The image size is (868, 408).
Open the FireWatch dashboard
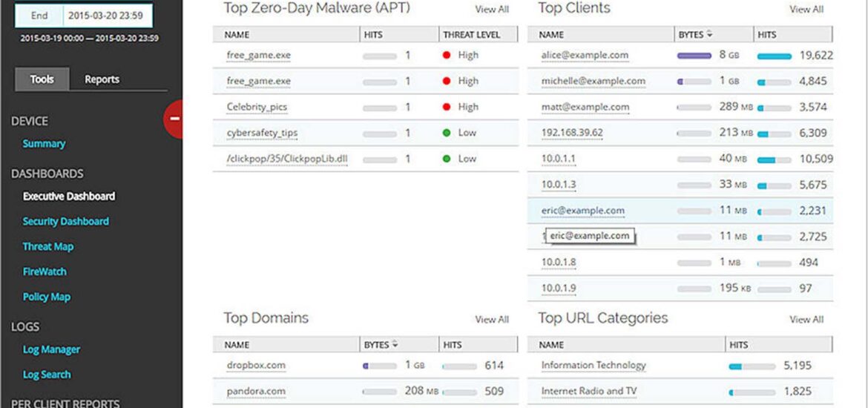(45, 272)
